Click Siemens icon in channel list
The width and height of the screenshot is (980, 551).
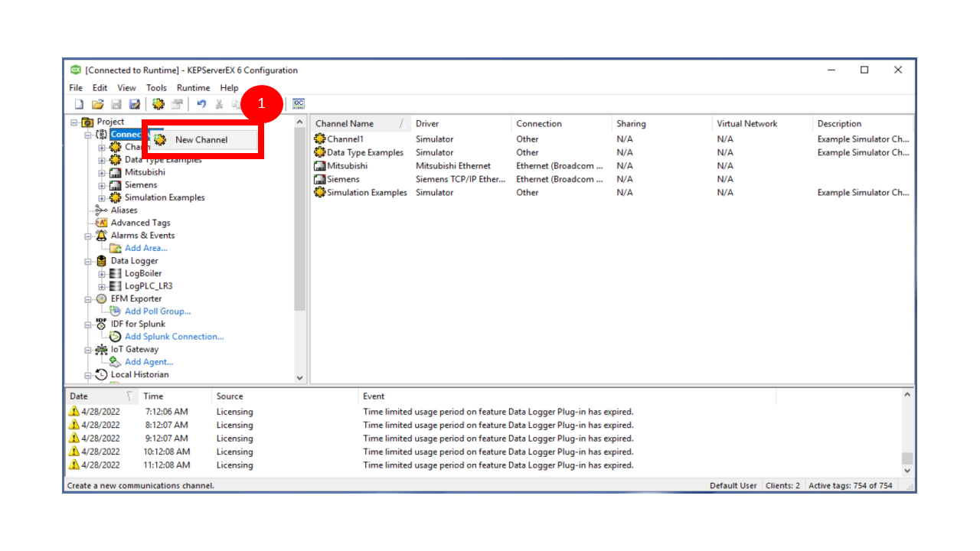[x=320, y=179]
